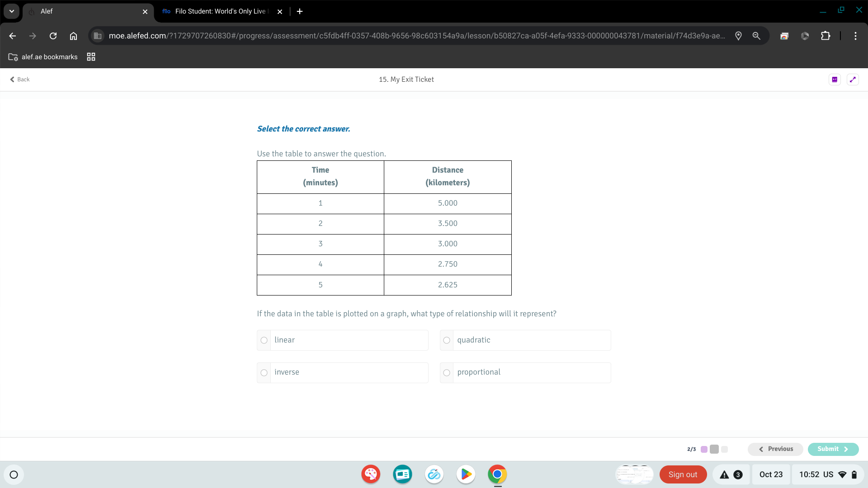Viewport: 868px width, 488px height.
Task: Open the Chrome three-dot menu
Action: (855, 36)
